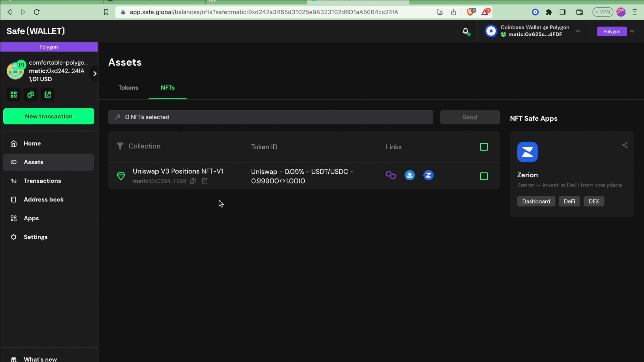The image size is (644, 362).
Task: Click New transaction button
Action: 49,116
